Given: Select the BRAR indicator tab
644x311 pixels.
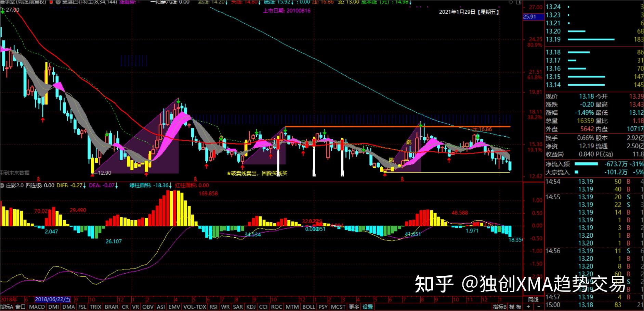Looking at the screenshot, I should click(x=111, y=307).
